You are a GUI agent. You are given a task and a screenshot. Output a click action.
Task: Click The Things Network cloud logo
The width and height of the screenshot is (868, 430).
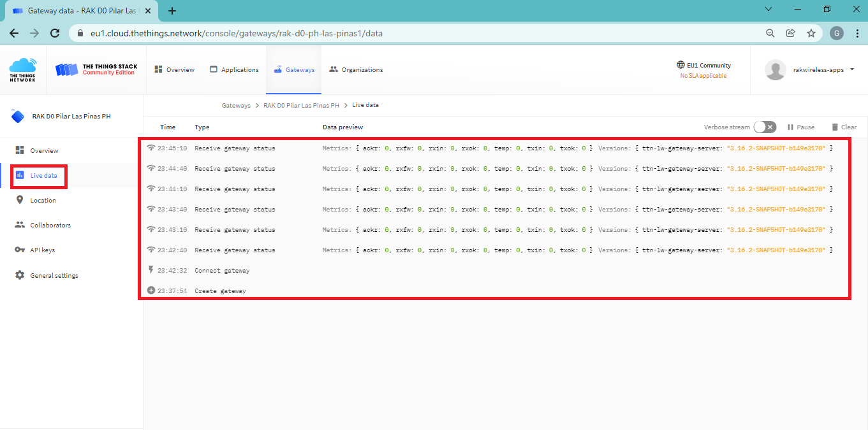22,69
